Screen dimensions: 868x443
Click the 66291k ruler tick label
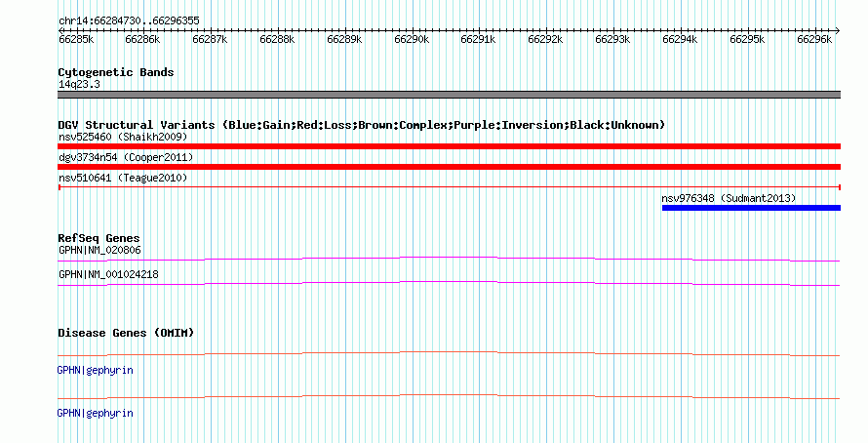[478, 39]
